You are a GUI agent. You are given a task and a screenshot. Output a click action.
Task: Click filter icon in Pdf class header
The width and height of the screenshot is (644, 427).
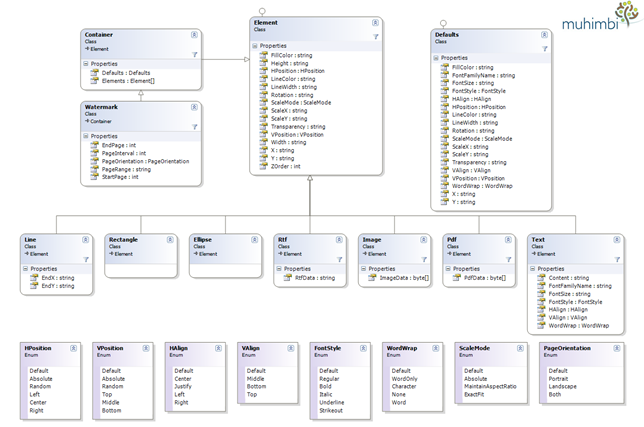(x=508, y=259)
